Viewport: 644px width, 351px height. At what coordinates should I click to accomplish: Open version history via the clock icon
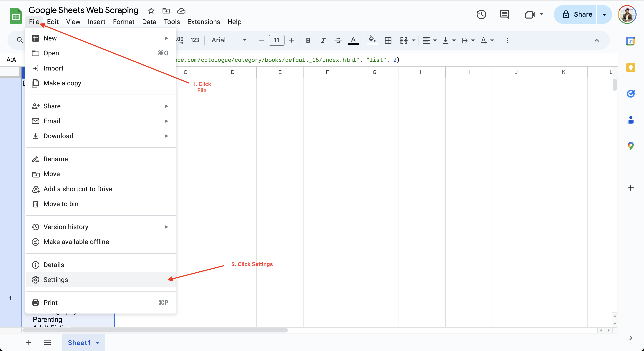[x=481, y=14]
